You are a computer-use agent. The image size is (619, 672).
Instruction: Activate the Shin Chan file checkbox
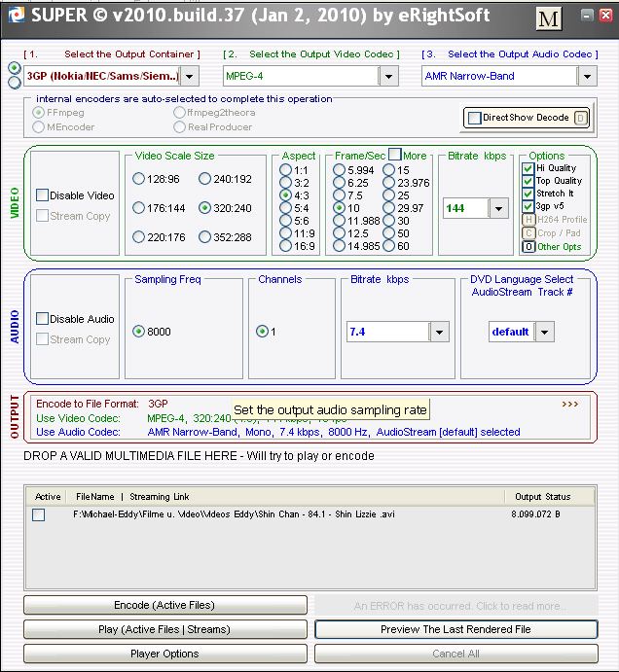(39, 514)
